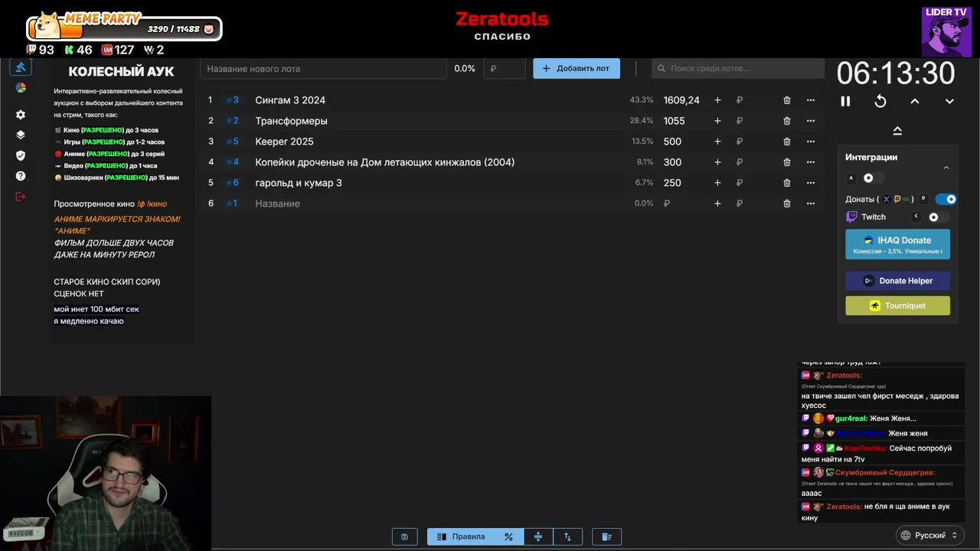Viewport: 980px width, 551px height.
Task: Delete the Дом летающих кинжалов lot
Action: 787,162
